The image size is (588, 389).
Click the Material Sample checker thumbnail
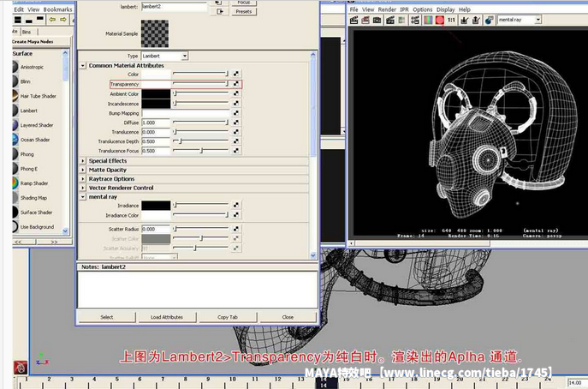[x=155, y=33]
